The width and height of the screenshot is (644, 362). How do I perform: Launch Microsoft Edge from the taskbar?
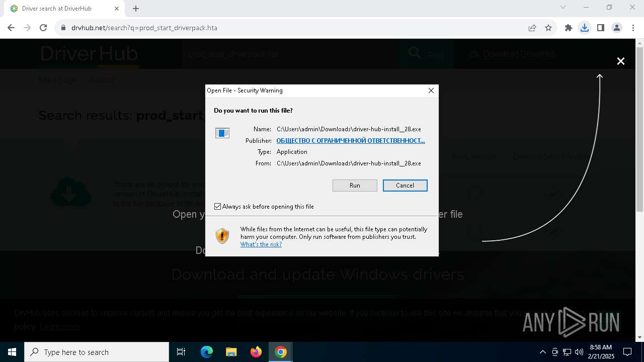point(207,352)
